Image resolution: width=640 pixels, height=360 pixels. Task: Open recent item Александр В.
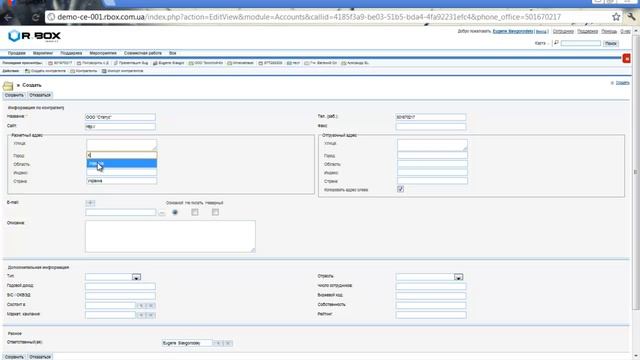pos(355,63)
